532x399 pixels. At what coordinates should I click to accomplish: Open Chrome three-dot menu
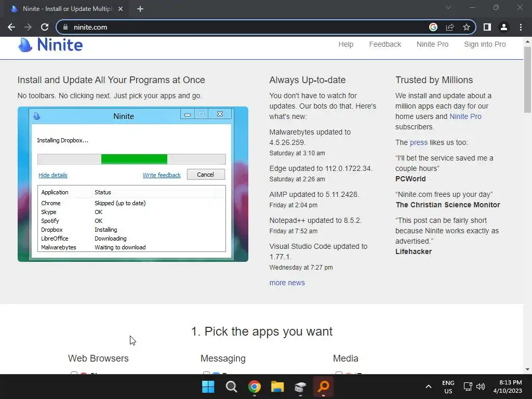click(x=521, y=27)
